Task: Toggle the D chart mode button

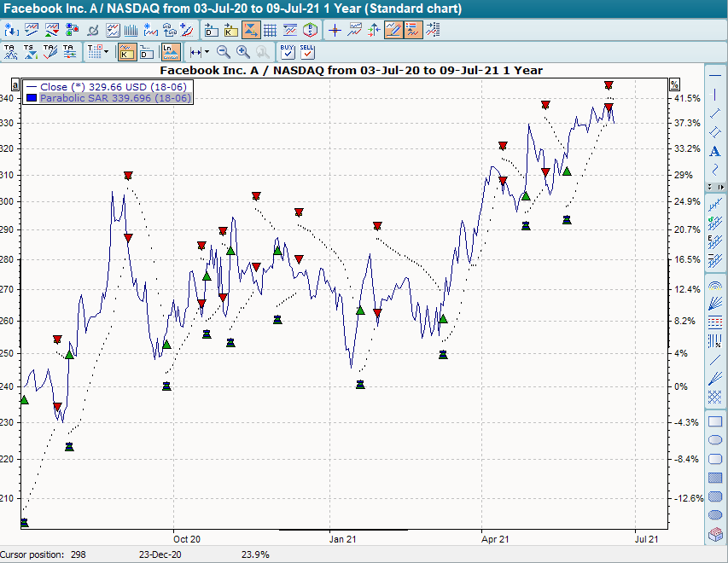Action: coord(144,52)
